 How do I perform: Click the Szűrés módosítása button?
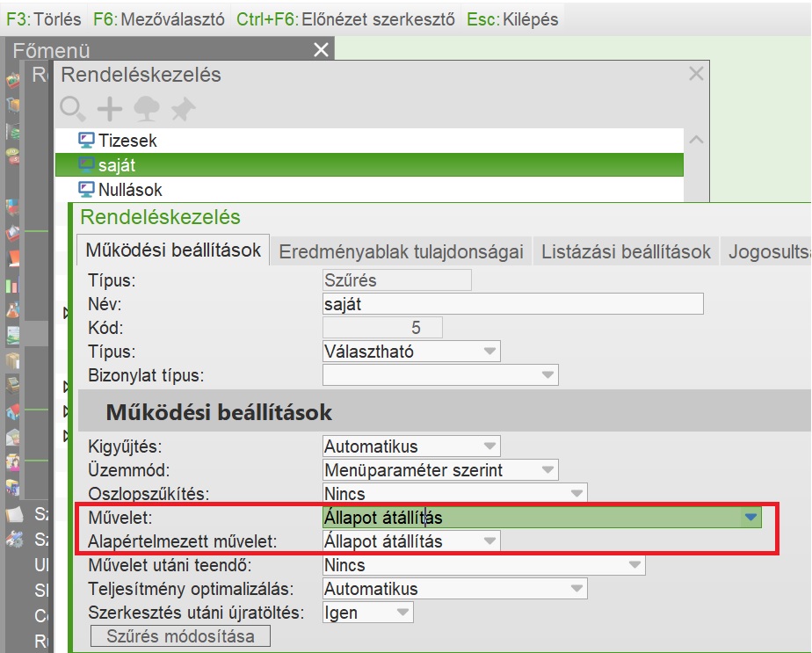click(180, 636)
